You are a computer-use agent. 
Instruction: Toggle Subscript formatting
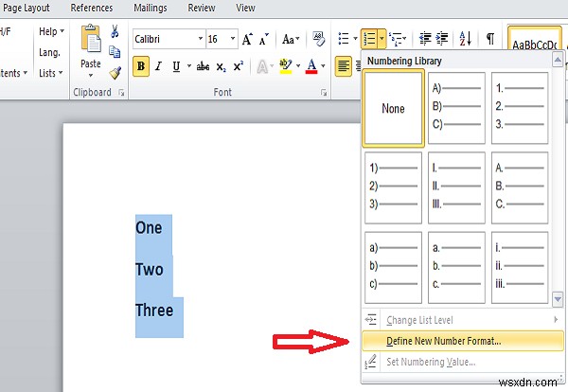(221, 67)
